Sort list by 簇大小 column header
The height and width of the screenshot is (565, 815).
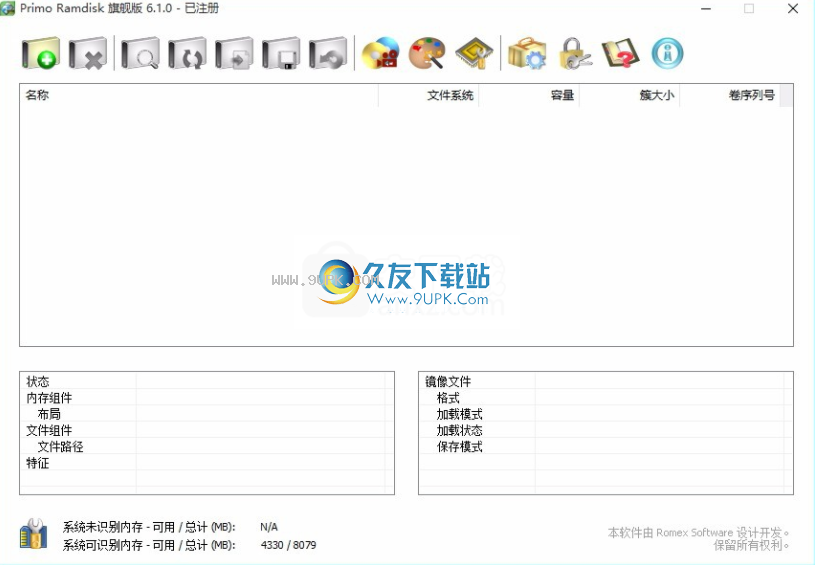629,95
